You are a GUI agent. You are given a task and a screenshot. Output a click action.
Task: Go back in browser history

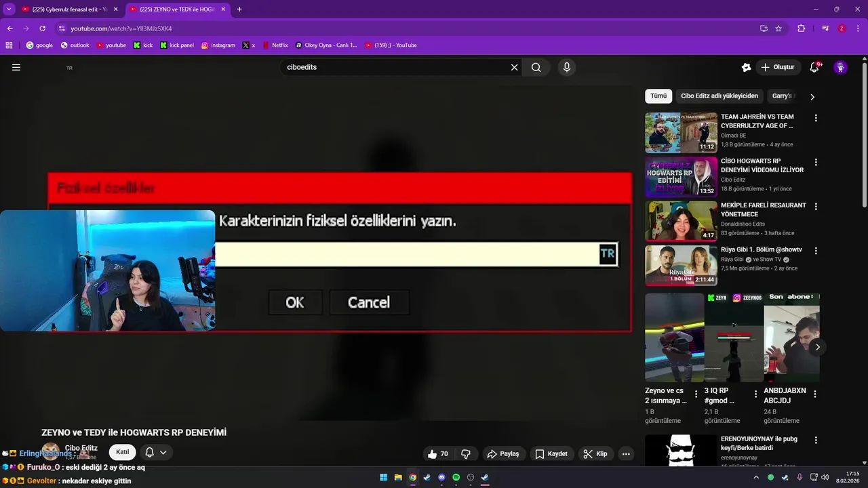10,28
